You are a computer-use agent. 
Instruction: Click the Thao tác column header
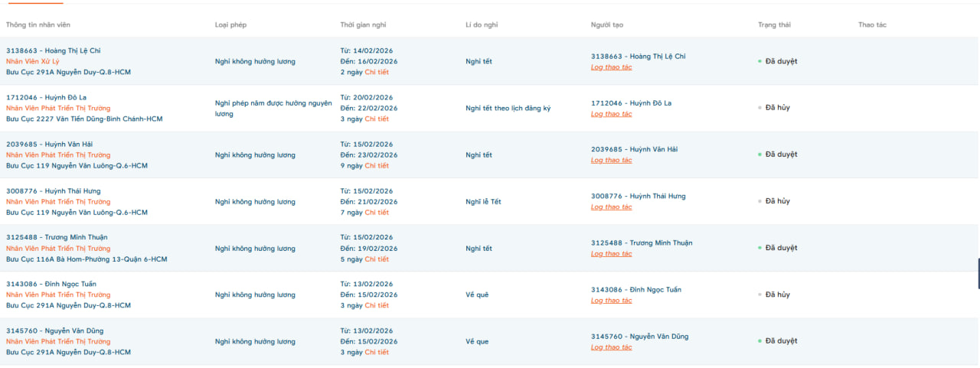(872, 25)
